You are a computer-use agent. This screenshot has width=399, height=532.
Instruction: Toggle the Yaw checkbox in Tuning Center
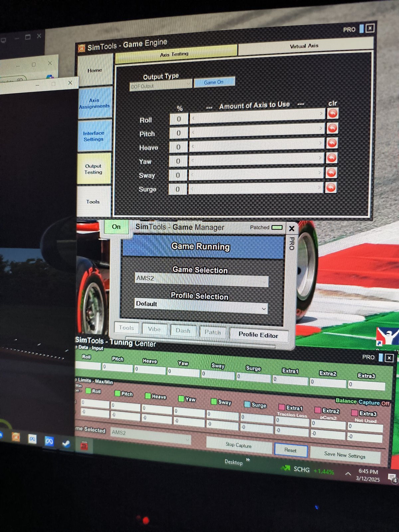[181, 398]
